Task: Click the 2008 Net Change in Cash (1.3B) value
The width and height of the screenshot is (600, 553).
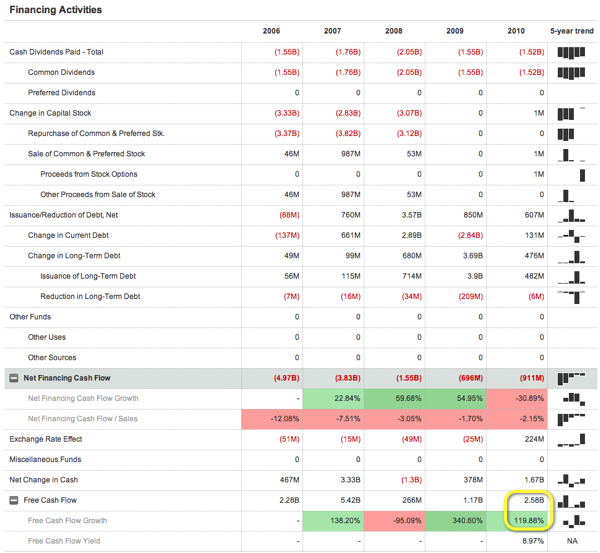Action: coord(411,480)
